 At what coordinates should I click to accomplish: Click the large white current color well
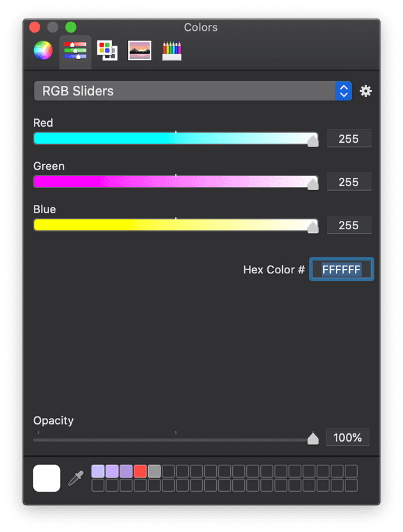click(47, 478)
